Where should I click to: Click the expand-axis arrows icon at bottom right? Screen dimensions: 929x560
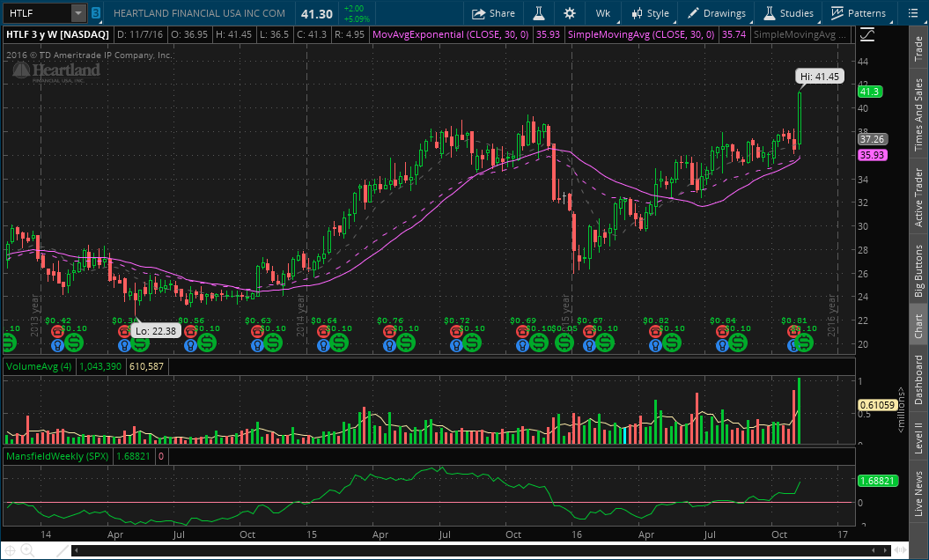coord(897,550)
